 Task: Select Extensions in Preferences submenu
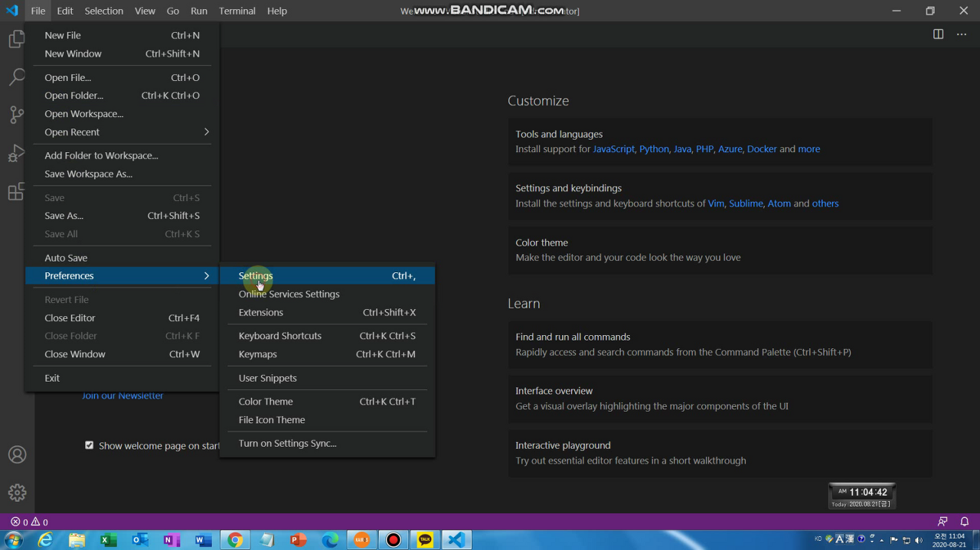pyautogui.click(x=327, y=312)
